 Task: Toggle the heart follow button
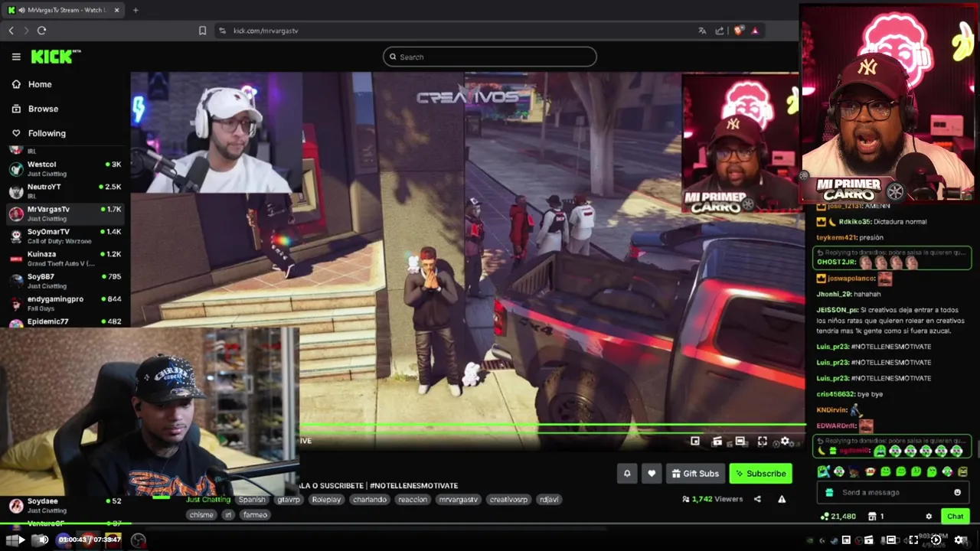(x=652, y=474)
